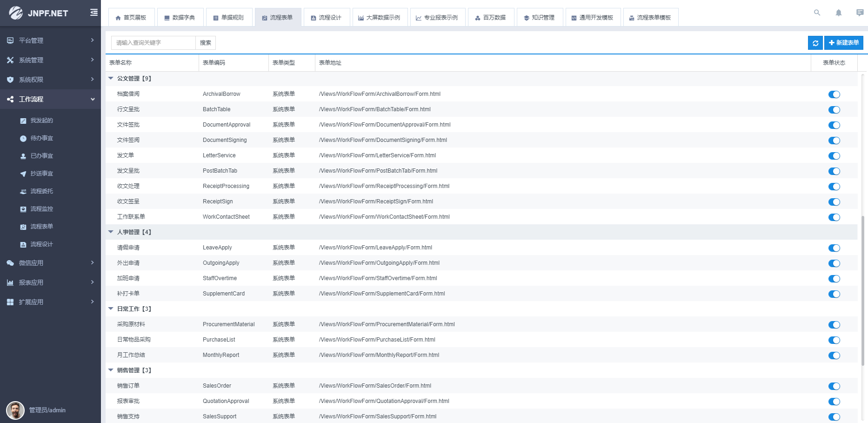Collapse the 日常工作 [3] group
The height and width of the screenshot is (423, 868).
click(111, 309)
